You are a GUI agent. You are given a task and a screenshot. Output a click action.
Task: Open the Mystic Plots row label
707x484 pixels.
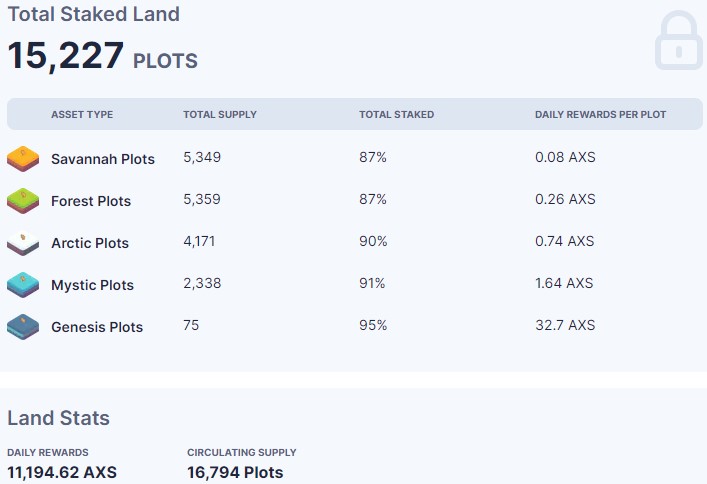(x=92, y=285)
